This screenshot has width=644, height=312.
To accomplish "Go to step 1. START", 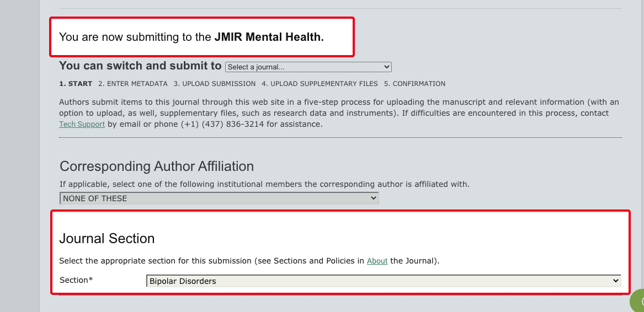I will pyautogui.click(x=76, y=84).
